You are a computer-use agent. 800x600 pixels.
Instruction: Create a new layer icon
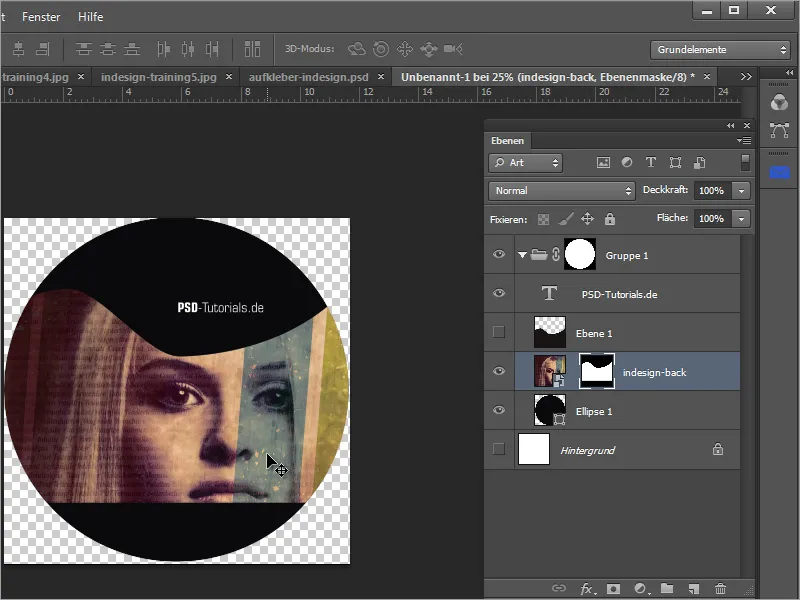pyautogui.click(x=693, y=589)
